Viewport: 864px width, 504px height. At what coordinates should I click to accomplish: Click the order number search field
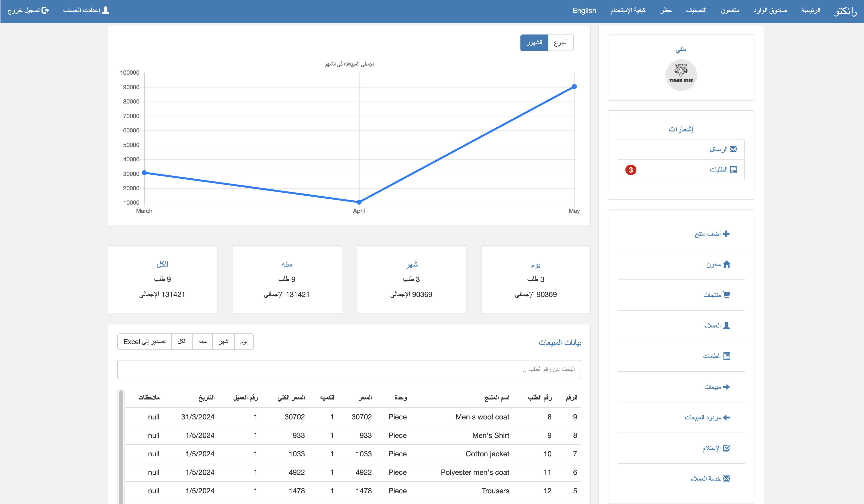coord(349,369)
